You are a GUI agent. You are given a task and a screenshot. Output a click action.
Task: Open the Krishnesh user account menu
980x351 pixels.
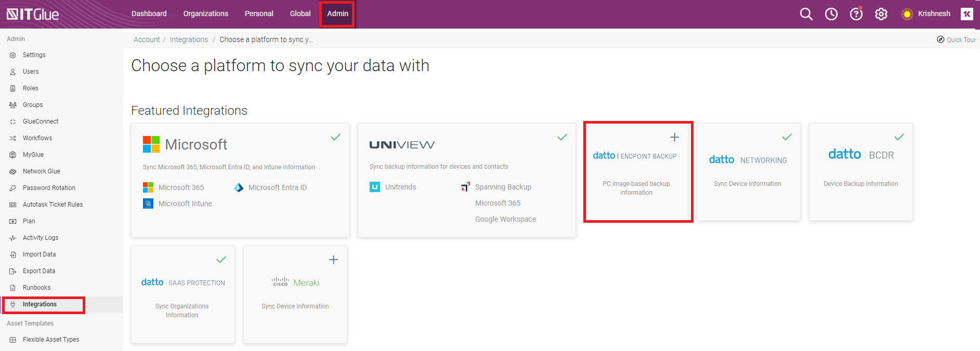934,14
